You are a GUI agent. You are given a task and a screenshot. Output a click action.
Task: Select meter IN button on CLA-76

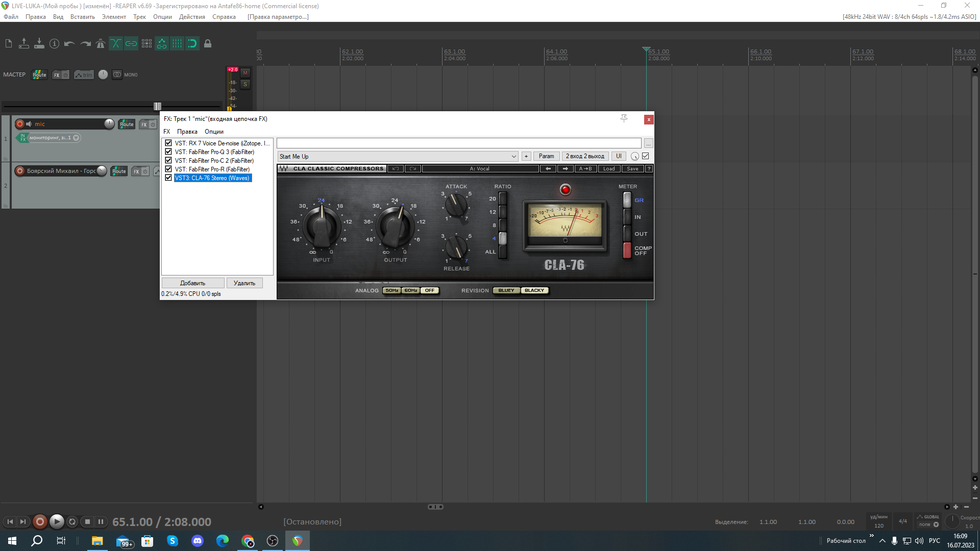[x=627, y=217]
